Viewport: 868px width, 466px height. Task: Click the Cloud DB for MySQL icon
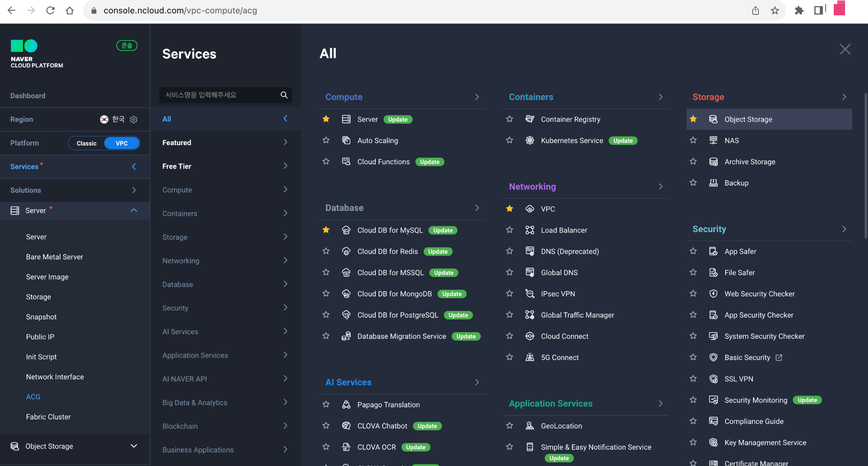[x=346, y=230]
